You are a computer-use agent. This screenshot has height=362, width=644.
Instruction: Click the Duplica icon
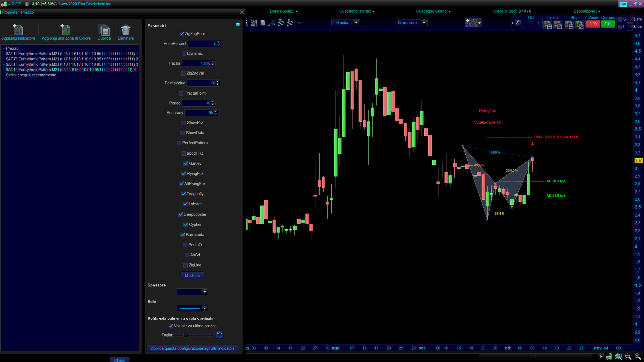[x=104, y=30]
